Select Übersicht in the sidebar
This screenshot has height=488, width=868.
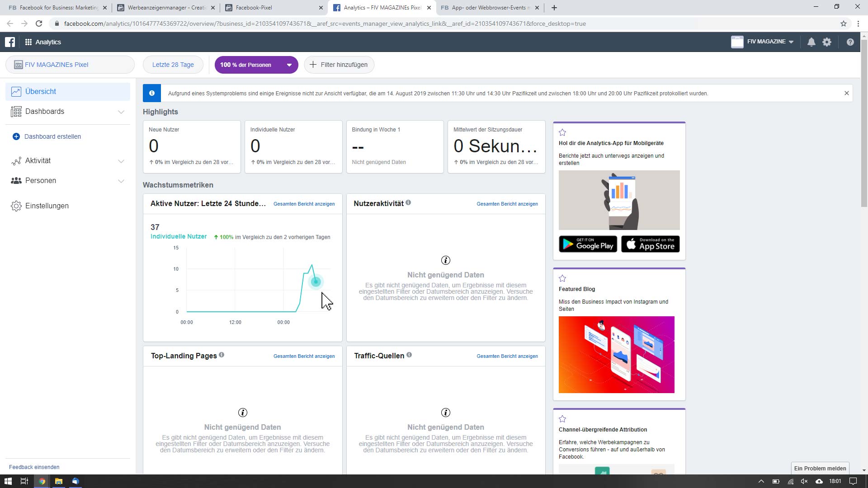[x=68, y=92]
